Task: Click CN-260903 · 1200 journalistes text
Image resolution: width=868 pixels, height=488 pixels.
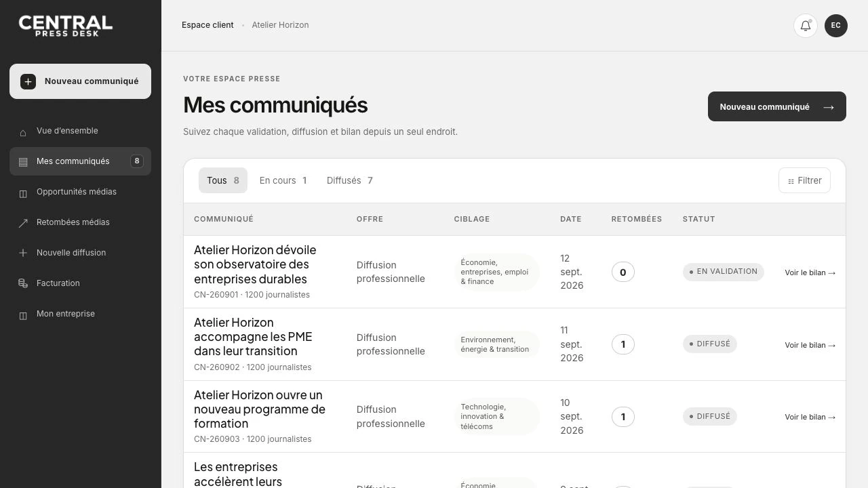Action: click(253, 439)
